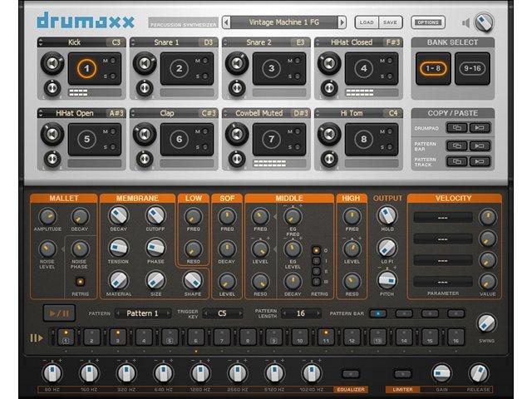This screenshot has width=532, height=399.
Task: Click the master volume speaker icon
Action: tap(466, 23)
